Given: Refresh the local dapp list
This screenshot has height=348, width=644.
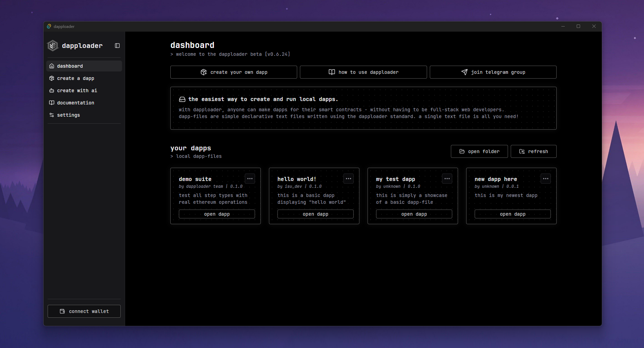Looking at the screenshot, I should pos(533,151).
